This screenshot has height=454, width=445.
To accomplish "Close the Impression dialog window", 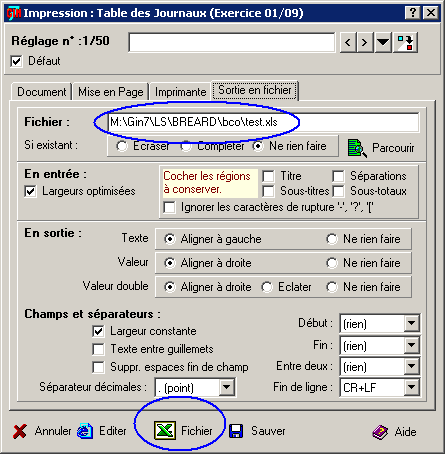I will click(x=431, y=13).
